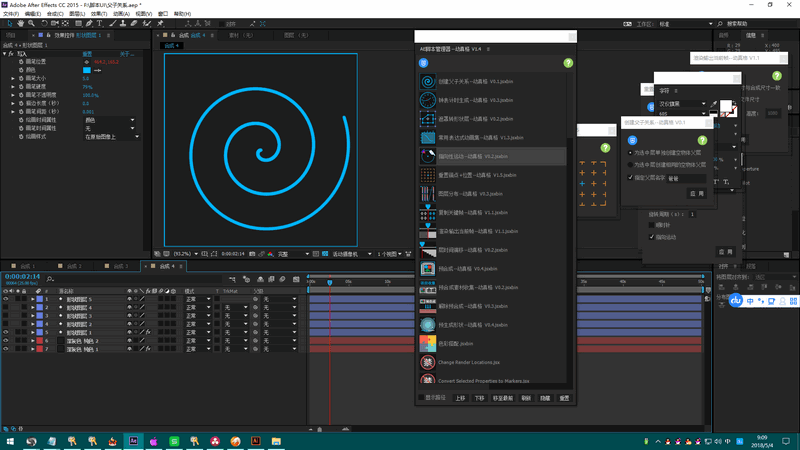Viewport: 800px width, 450px height.
Task: Select the Selection arrow tool
Action: coord(10,23)
